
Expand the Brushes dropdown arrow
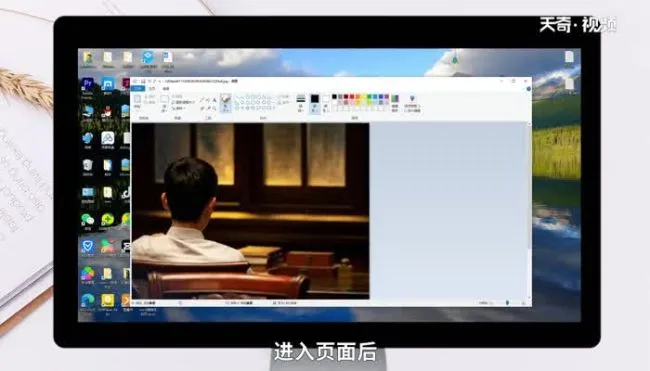[225, 110]
